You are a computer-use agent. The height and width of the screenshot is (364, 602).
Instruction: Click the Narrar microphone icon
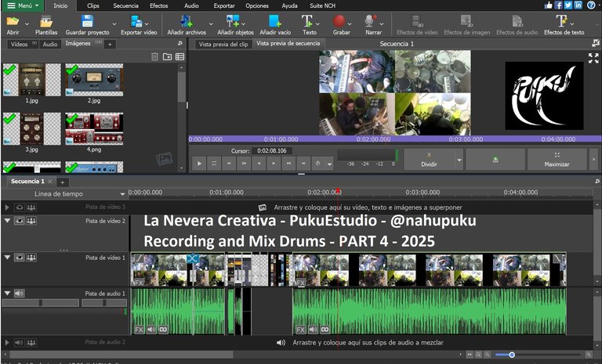point(370,21)
